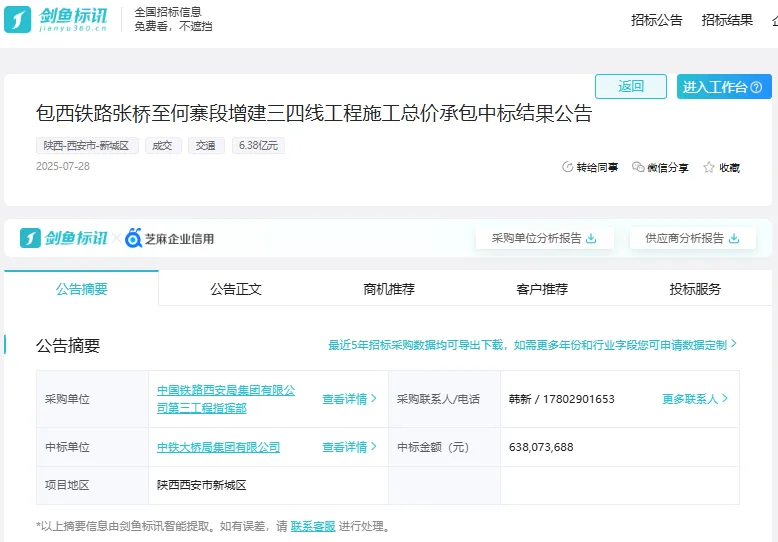The width and height of the screenshot is (778, 542).
Task: Open 招标结果 in top navigation
Action: (x=727, y=20)
